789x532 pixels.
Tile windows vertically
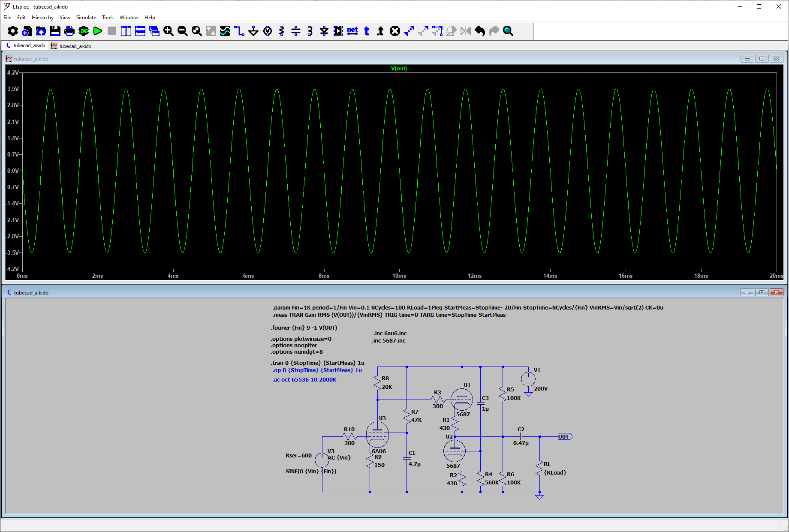[126, 31]
